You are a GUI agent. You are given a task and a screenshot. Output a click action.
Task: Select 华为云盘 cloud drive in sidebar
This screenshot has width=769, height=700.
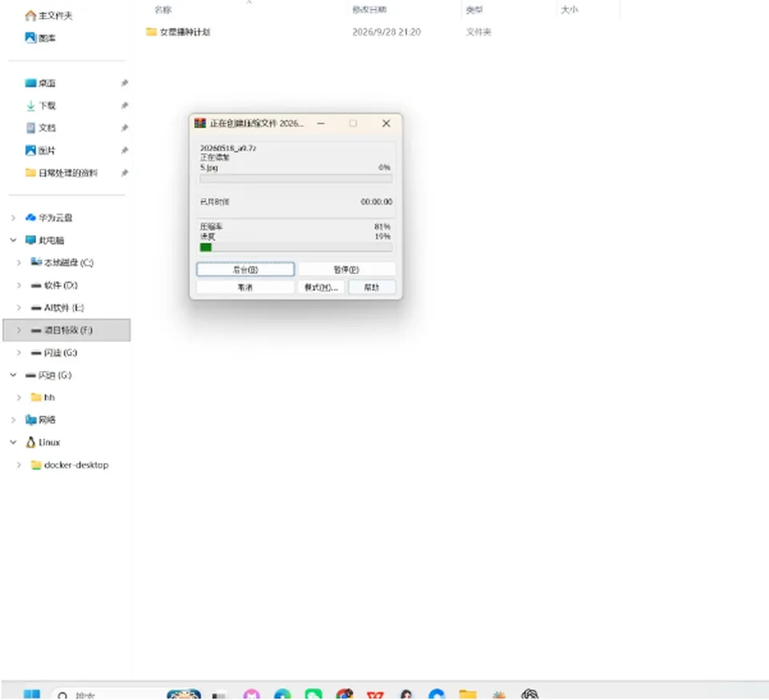coord(49,218)
